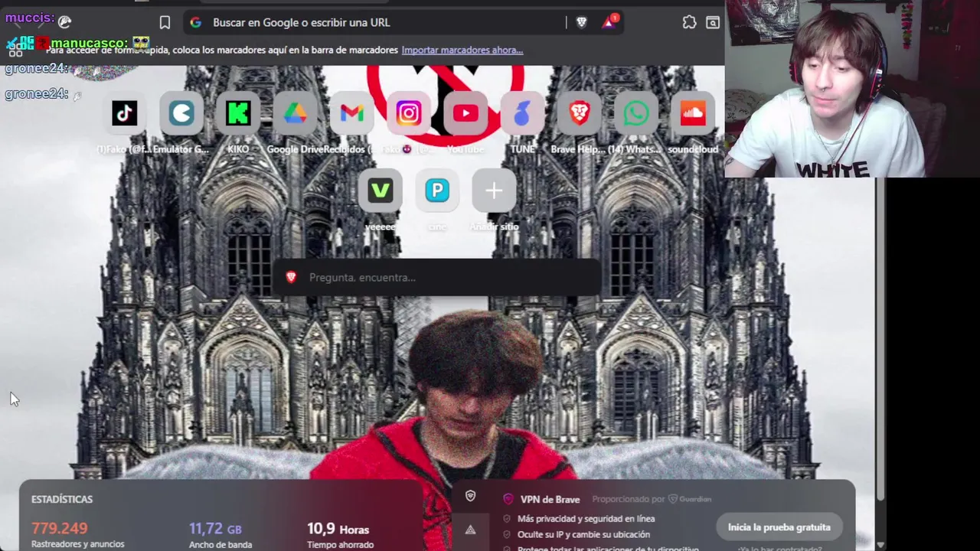Screen dimensions: 980x551
Task: Click the 10,9 Horas time saved value
Action: (338, 529)
